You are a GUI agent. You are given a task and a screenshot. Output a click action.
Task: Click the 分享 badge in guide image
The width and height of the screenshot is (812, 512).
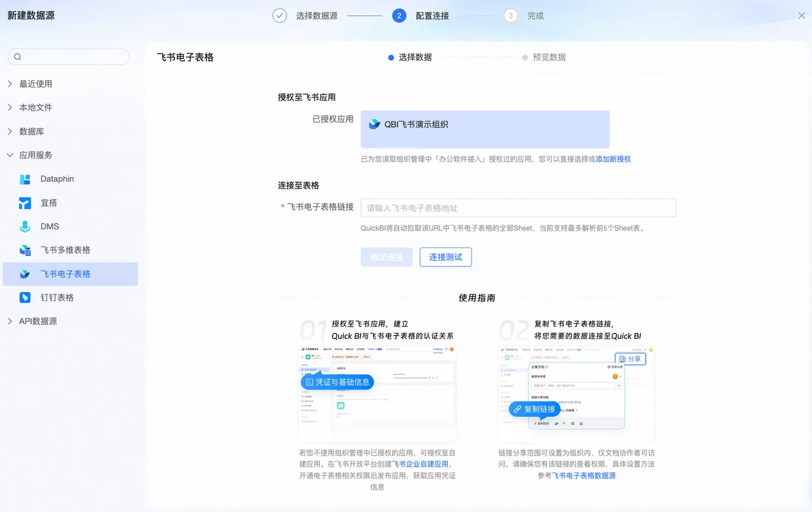click(630, 359)
